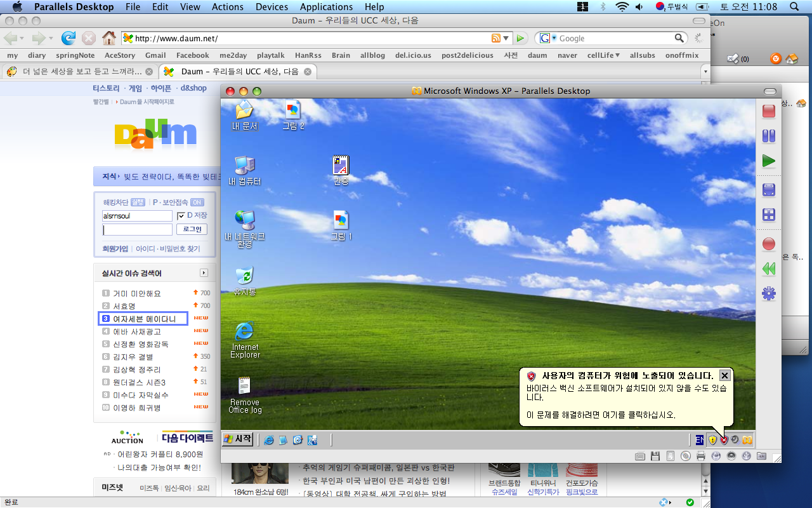Screen dimensions: 812x508
Task: Open the Parallels Desktop application menu
Action: pyautogui.click(x=74, y=7)
